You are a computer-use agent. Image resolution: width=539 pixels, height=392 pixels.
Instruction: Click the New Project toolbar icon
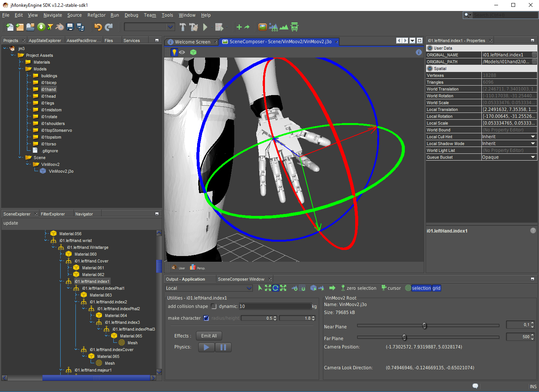20,27
